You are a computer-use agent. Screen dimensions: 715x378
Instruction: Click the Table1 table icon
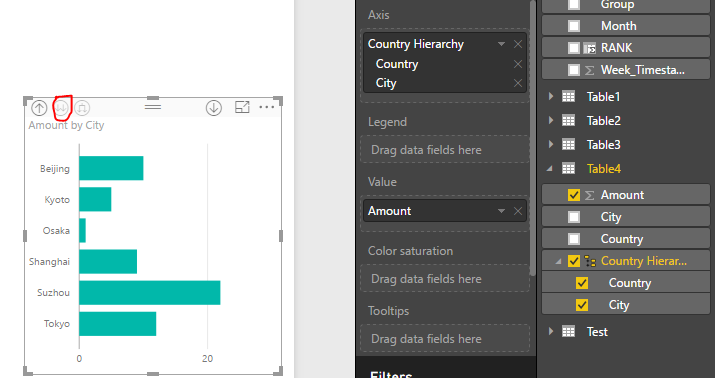pos(568,96)
